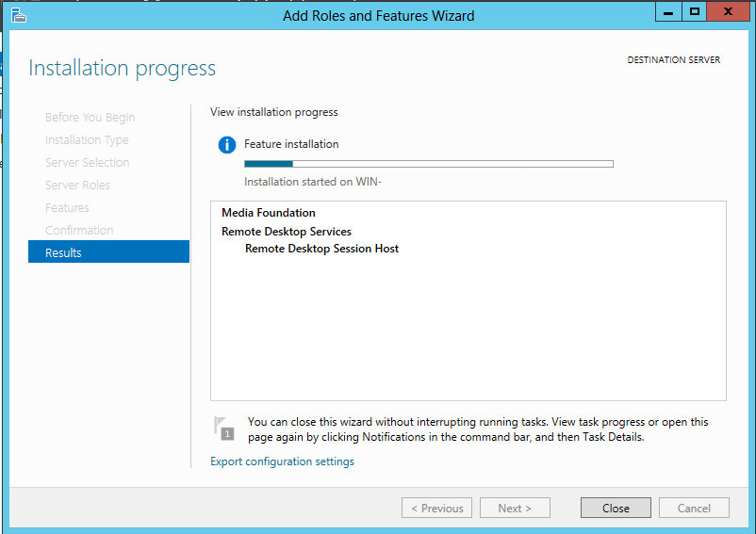Click the Previous button
This screenshot has width=756, height=534.
pyautogui.click(x=436, y=508)
